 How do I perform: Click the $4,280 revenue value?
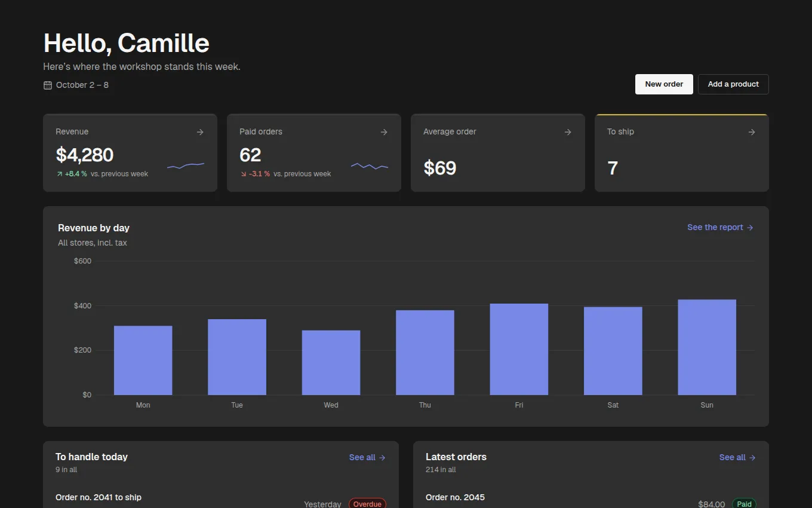tap(85, 155)
